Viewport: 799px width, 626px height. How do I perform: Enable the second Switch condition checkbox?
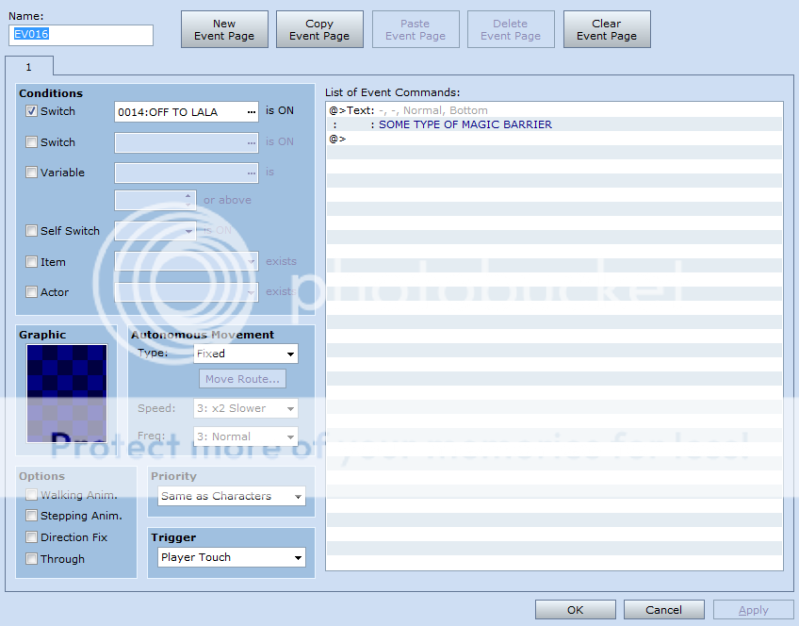coord(32,142)
